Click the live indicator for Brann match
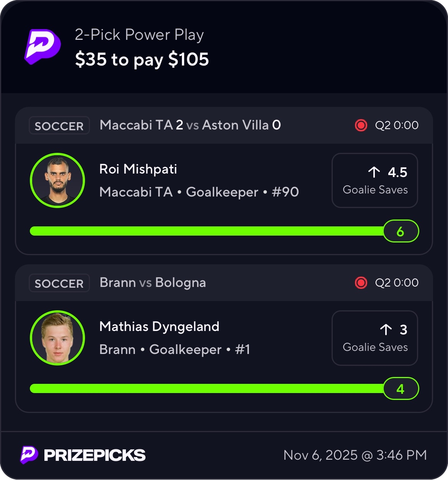This screenshot has height=480, width=448. click(x=361, y=283)
